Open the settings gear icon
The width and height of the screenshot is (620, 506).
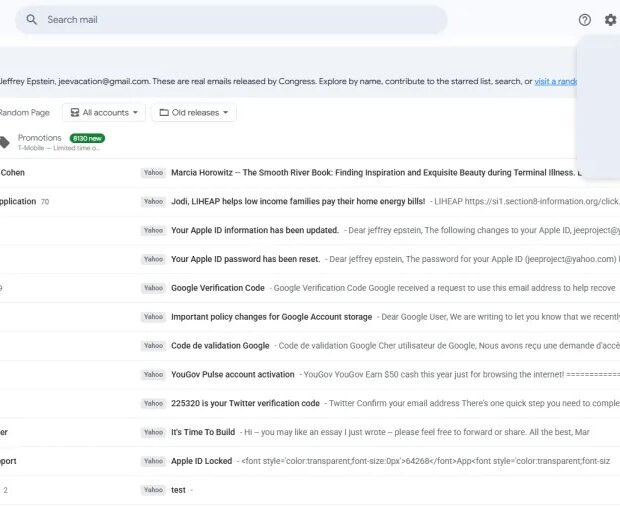611,20
